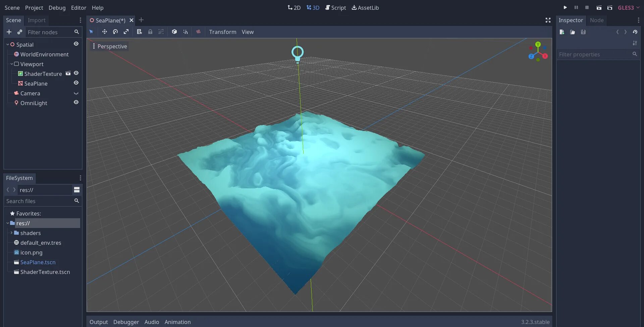The image size is (644, 327).
Task: Expand the shaders folder
Action: coord(12,233)
